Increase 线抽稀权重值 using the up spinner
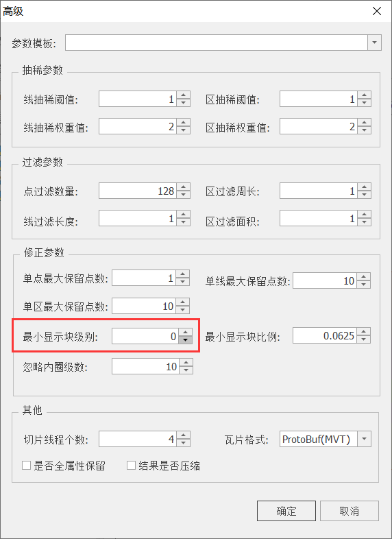392x539 pixels. 184,123
